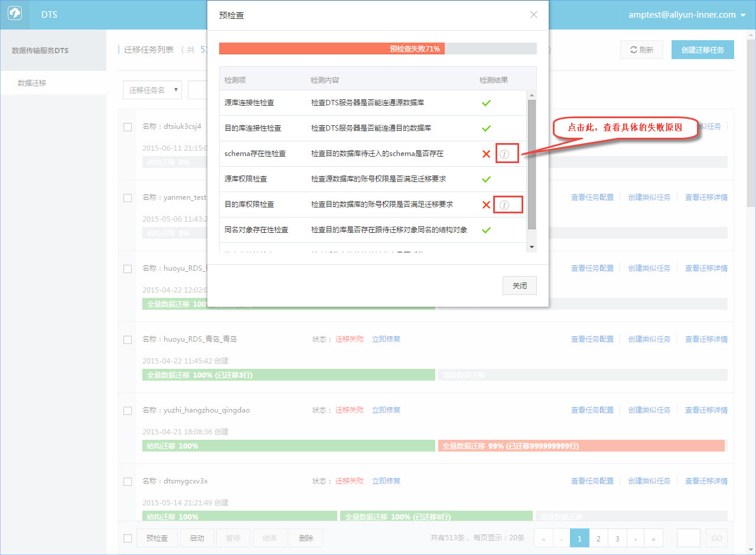Screen dimensions: 756x555
Task: Open 查看任务配置 for yuzhi_hangzhou_qingdao
Action: pyautogui.click(x=592, y=410)
